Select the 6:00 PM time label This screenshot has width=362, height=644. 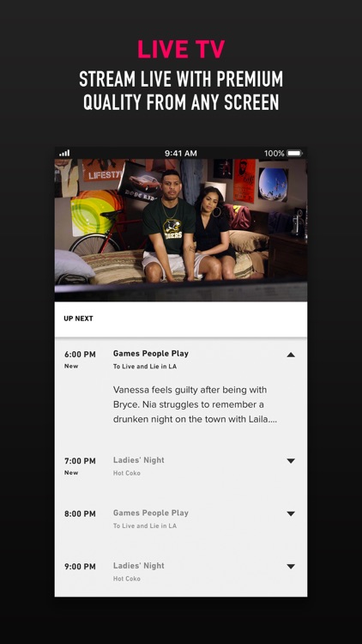(x=80, y=355)
